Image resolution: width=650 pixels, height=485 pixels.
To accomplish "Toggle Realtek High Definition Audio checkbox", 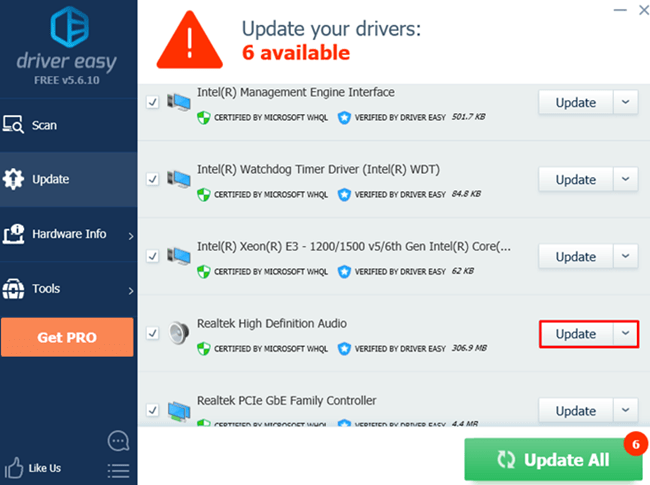I will [x=153, y=333].
